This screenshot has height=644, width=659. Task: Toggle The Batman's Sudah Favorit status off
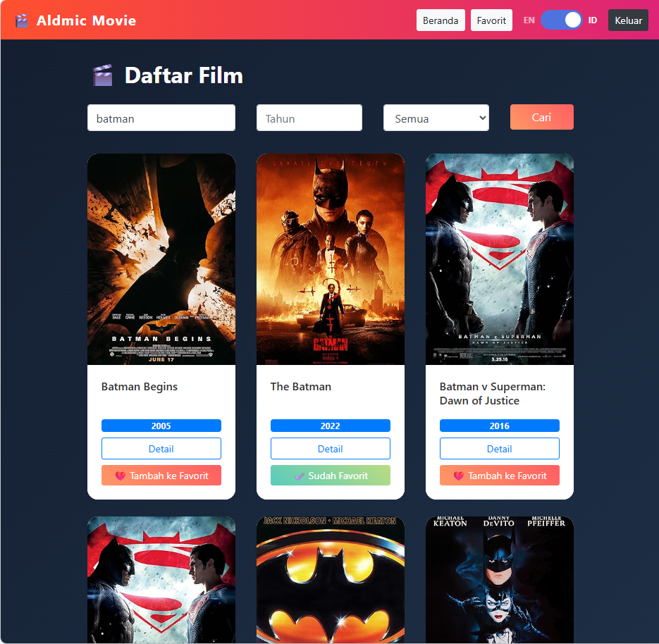coord(331,475)
